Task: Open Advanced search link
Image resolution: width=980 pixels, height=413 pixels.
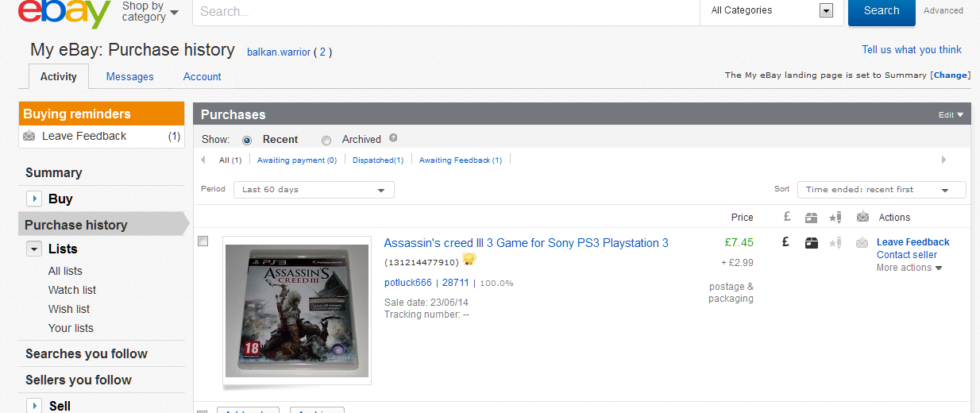Action: pyautogui.click(x=943, y=11)
